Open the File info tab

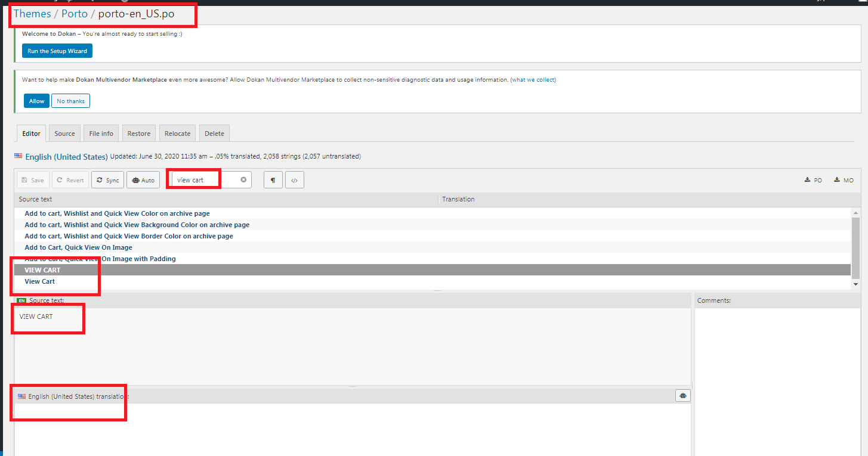tap(101, 134)
